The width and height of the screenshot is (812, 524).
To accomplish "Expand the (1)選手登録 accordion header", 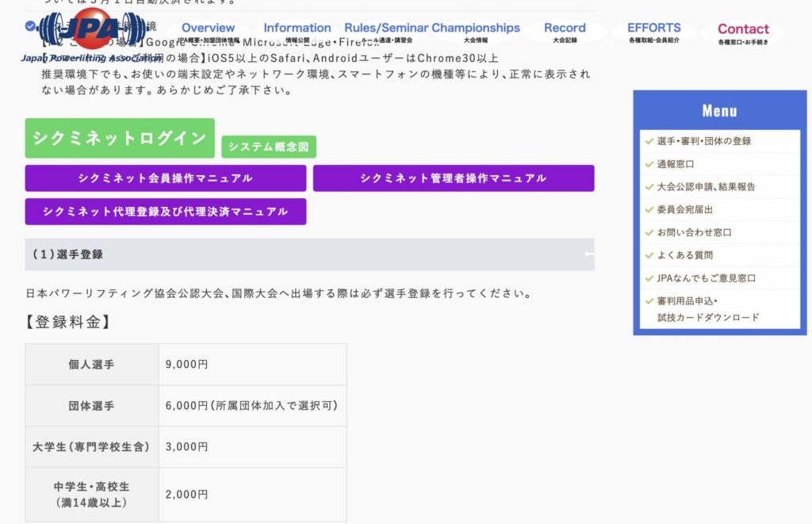I will coord(309,254).
